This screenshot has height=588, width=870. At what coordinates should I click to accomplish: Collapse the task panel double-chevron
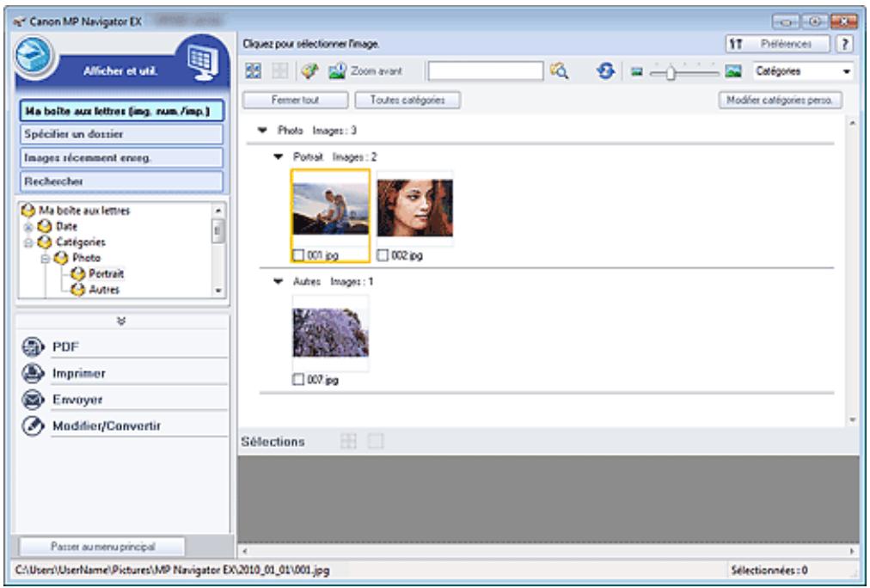coord(121,322)
